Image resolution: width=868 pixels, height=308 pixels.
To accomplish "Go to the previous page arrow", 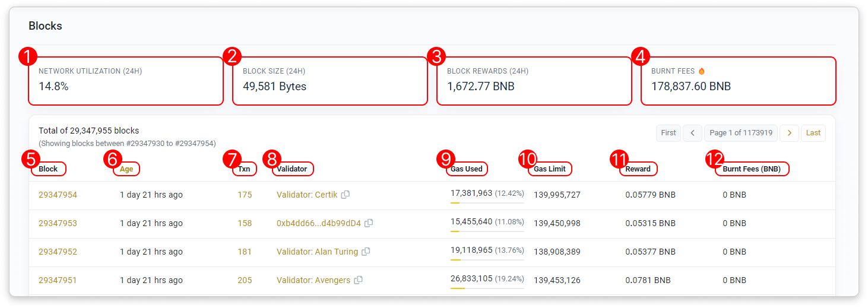I will (x=692, y=133).
